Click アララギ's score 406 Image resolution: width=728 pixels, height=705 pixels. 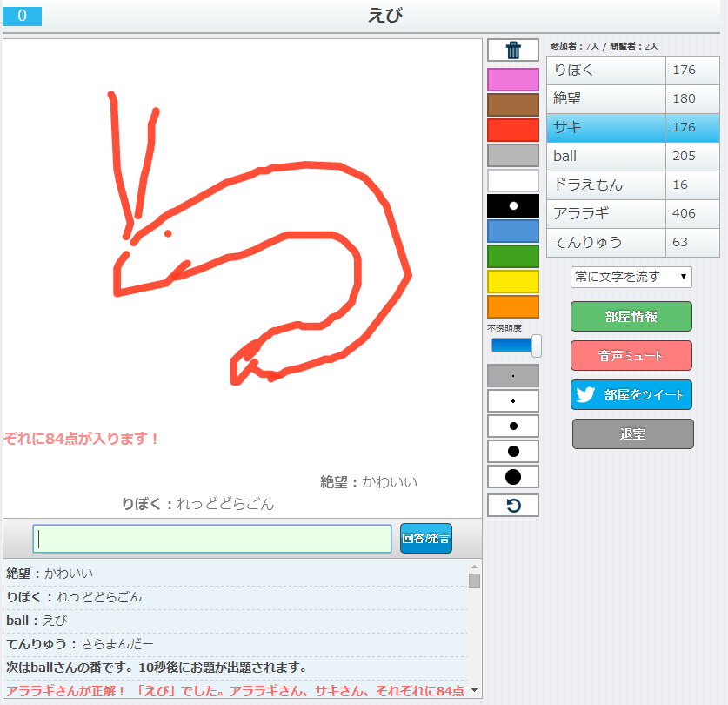[684, 213]
